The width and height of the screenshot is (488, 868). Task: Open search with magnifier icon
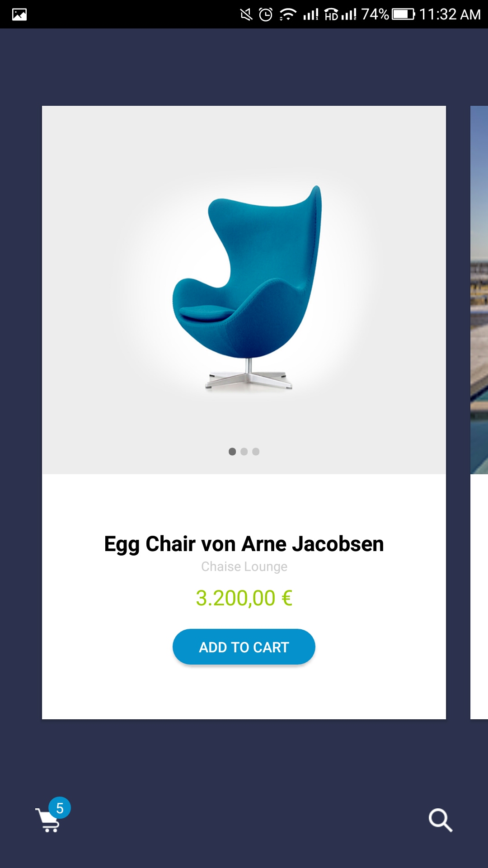[x=441, y=820]
